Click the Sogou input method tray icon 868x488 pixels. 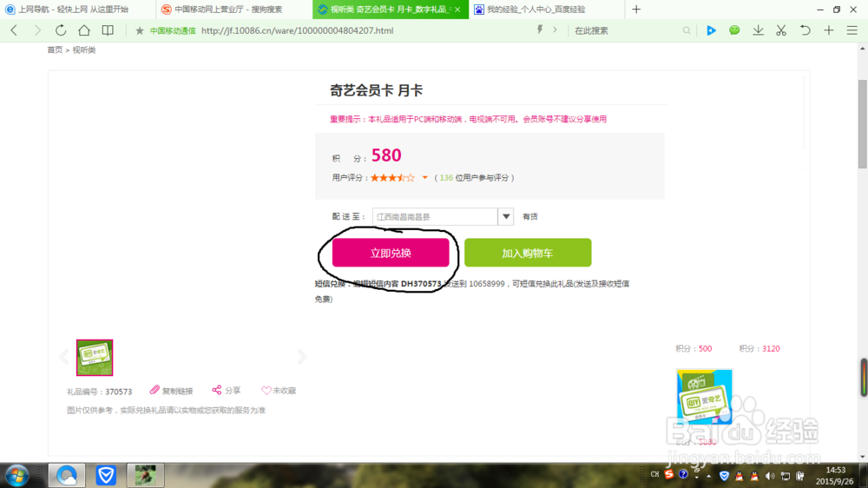tap(669, 475)
